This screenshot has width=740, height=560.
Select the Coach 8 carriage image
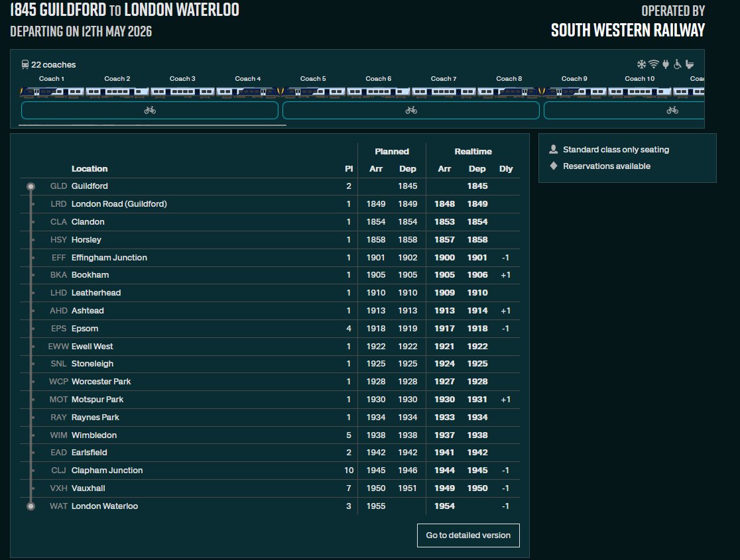point(509,91)
